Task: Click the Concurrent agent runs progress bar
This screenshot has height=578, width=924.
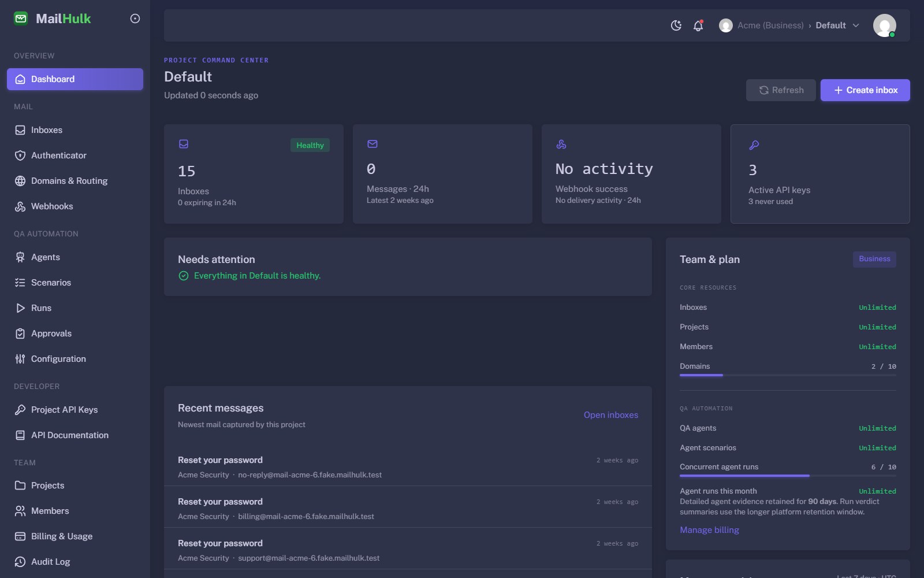Action: point(788,476)
